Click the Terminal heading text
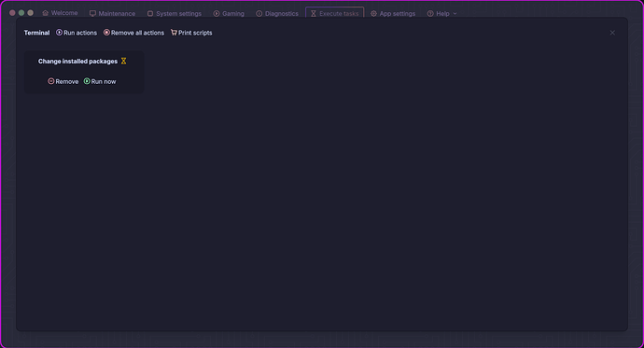The height and width of the screenshot is (348, 644). 36,33
